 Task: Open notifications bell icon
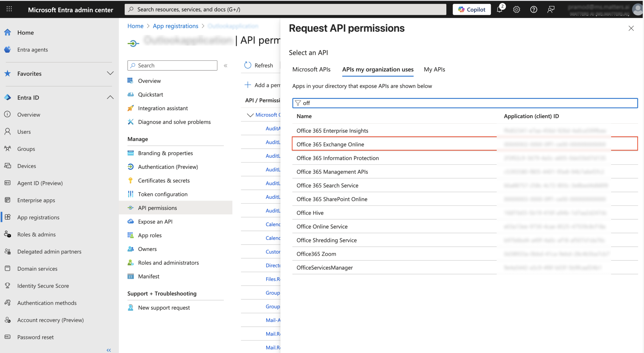500,9
